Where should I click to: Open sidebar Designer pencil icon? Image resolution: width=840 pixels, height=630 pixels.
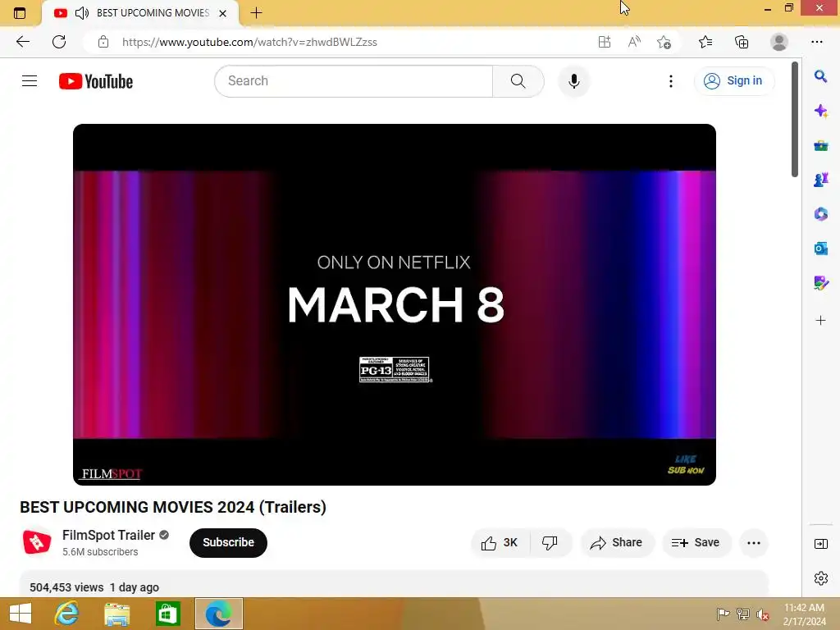point(820,282)
